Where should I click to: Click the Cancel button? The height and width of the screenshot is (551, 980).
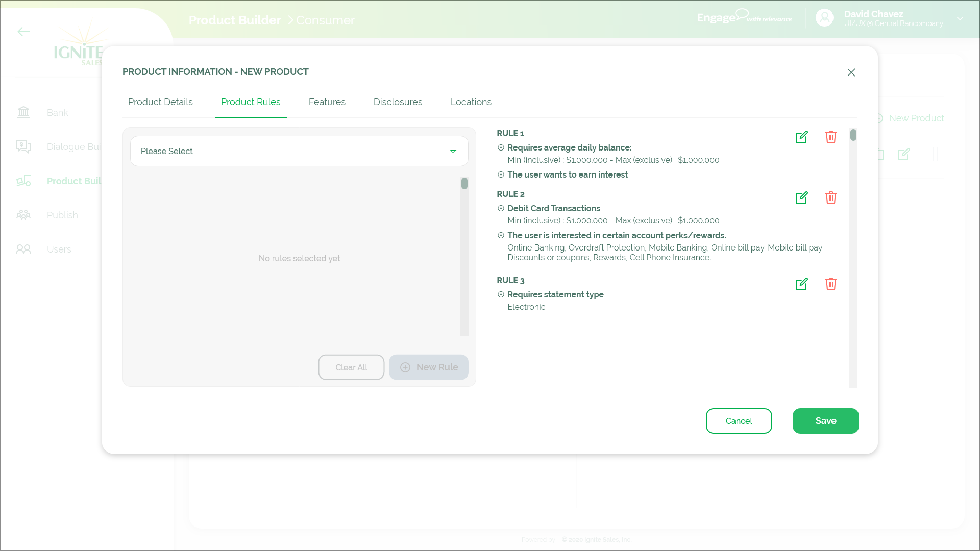pos(739,421)
